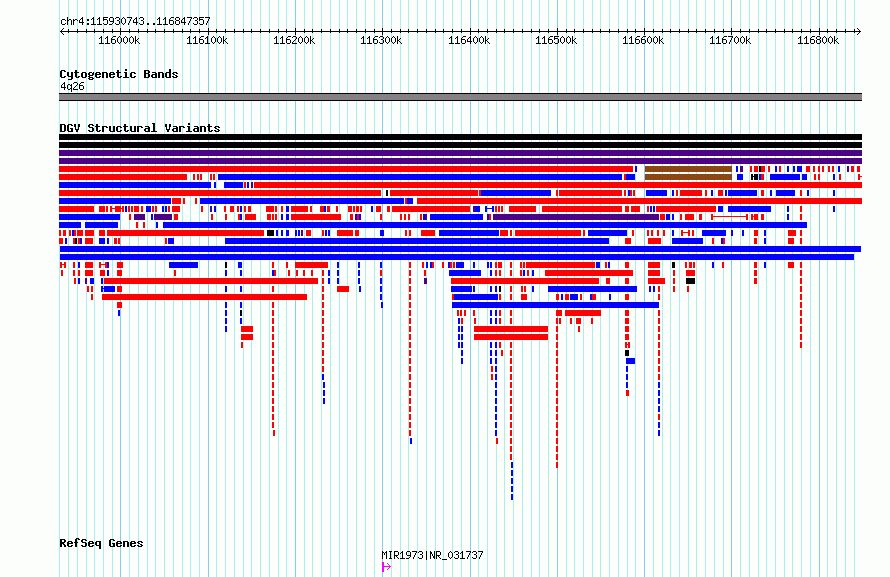The height and width of the screenshot is (577, 890).
Task: Click the magenta MIR1973 gene arrow glyph
Action: [386, 567]
